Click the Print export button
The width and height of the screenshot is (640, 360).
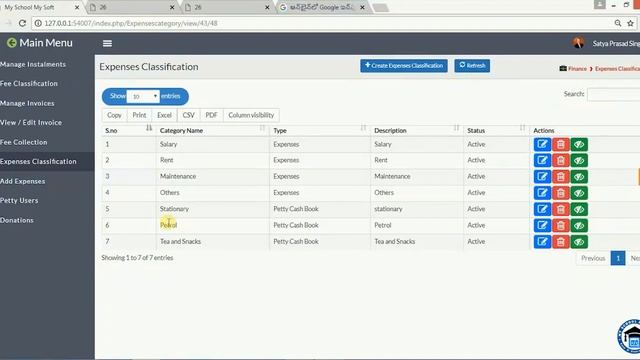click(139, 115)
